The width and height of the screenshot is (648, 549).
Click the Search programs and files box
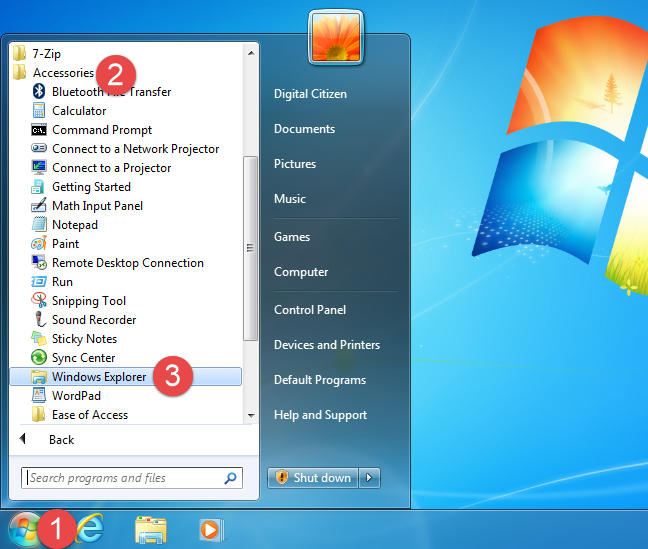131,478
